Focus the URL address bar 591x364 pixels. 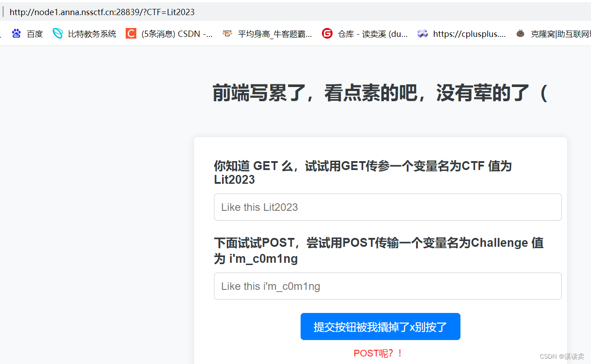click(x=295, y=12)
